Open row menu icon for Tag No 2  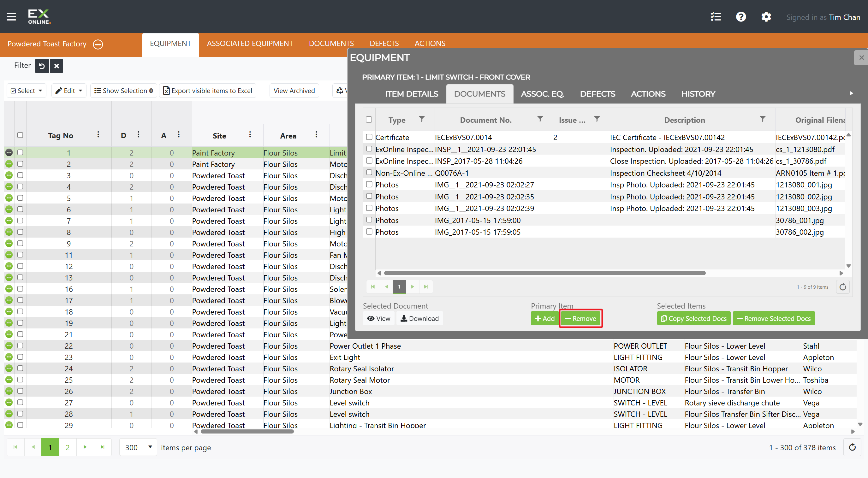pos(9,164)
